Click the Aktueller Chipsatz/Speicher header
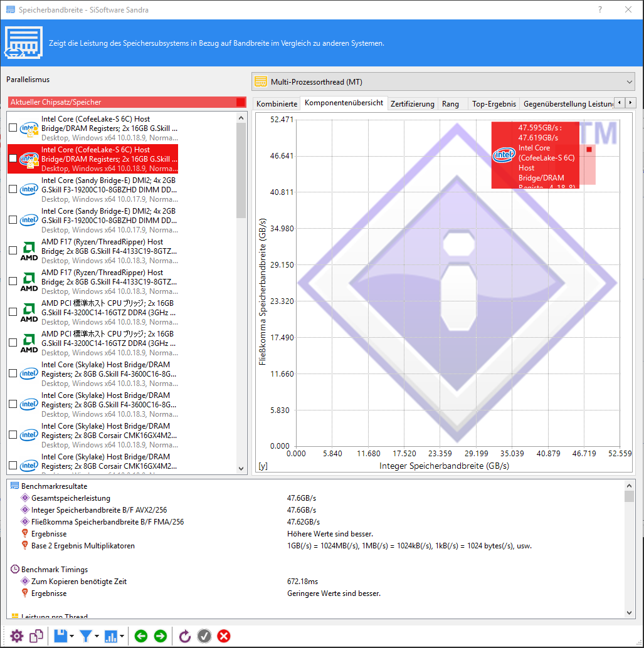The width and height of the screenshot is (644, 648). [x=127, y=102]
